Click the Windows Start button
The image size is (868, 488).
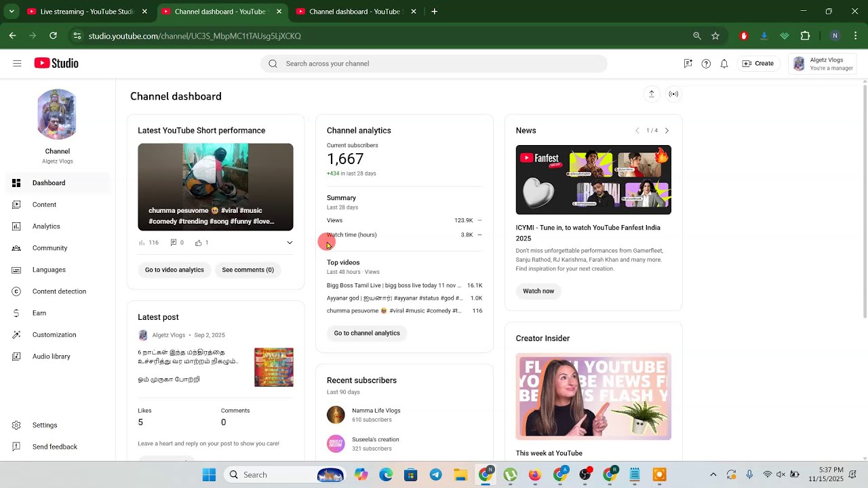pyautogui.click(x=209, y=474)
